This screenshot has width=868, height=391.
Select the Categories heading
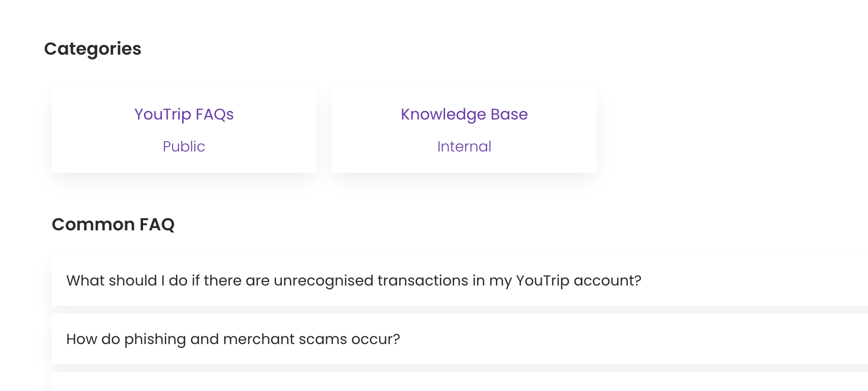pyautogui.click(x=92, y=49)
